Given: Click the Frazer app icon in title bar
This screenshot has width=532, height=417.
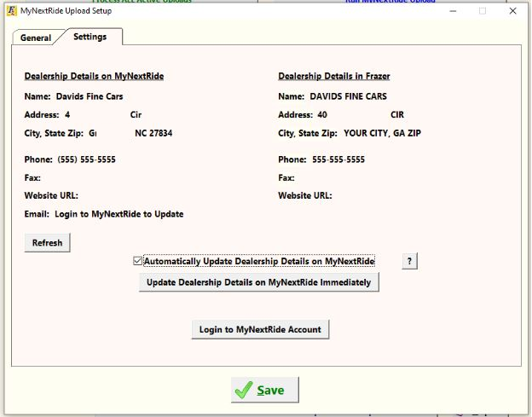Looking at the screenshot, I should (x=12, y=11).
